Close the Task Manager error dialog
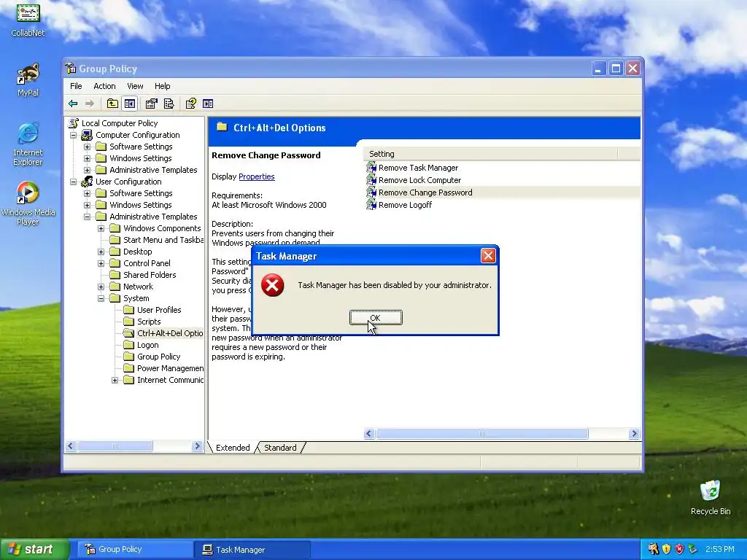The height and width of the screenshot is (560, 747). 488,256
